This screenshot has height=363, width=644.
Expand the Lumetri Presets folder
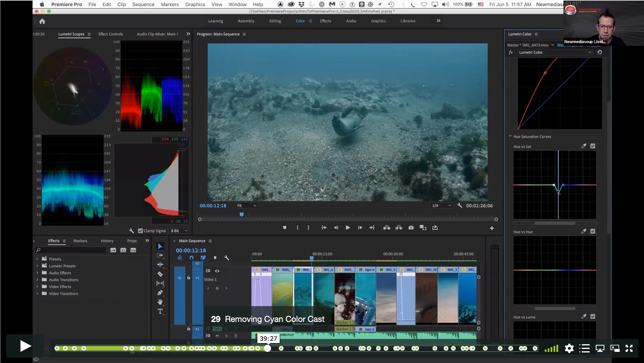tap(37, 266)
